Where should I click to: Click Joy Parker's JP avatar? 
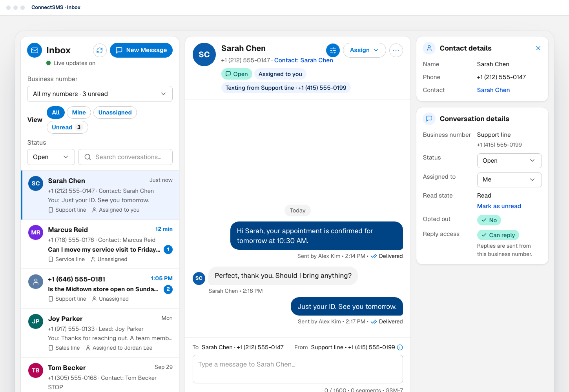(36, 321)
